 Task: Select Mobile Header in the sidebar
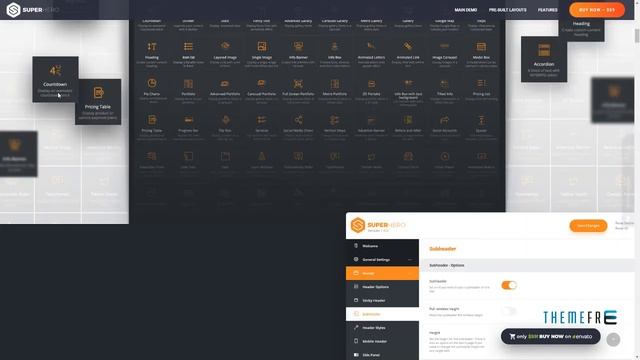382,341
